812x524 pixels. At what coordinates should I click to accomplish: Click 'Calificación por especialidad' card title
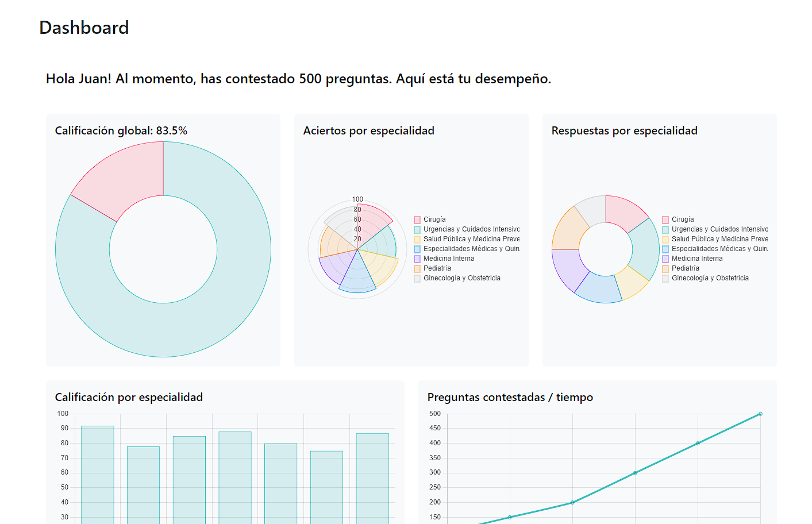click(x=129, y=397)
